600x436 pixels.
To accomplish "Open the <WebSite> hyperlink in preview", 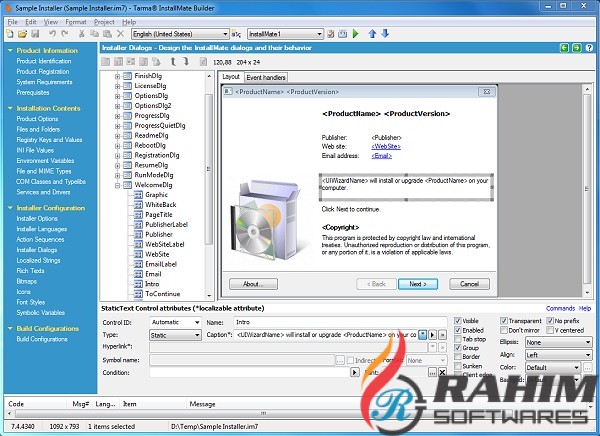I will [386, 146].
